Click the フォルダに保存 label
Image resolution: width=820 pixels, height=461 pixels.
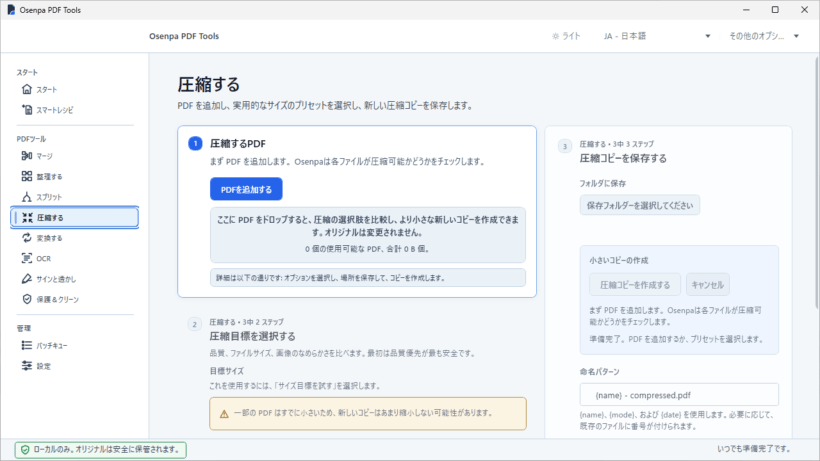[x=602, y=183]
